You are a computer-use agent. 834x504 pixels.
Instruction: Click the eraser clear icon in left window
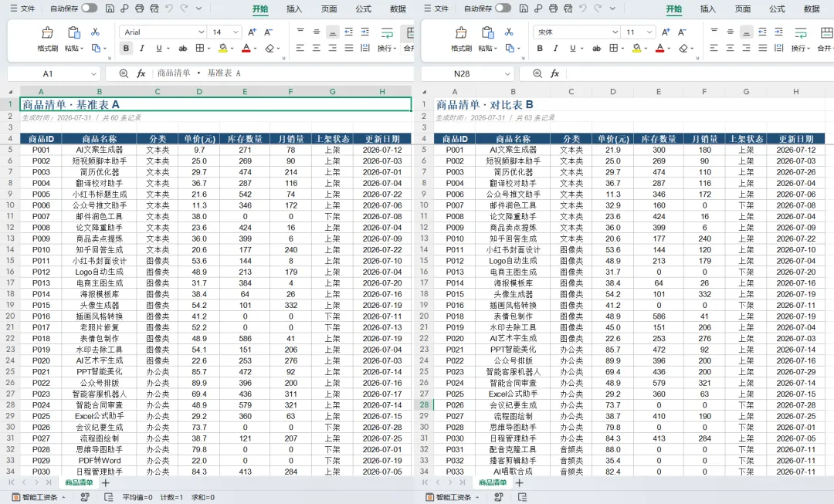pos(270,49)
